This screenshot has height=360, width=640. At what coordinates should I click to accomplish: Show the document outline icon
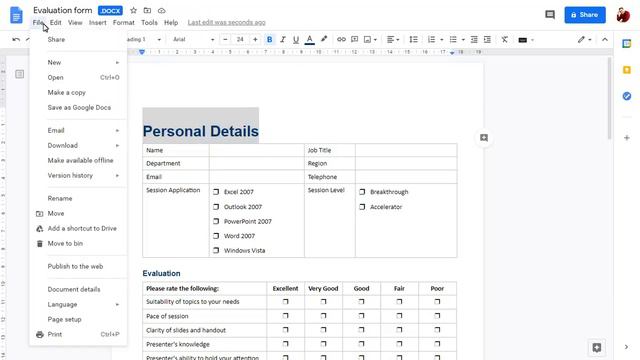(20, 74)
